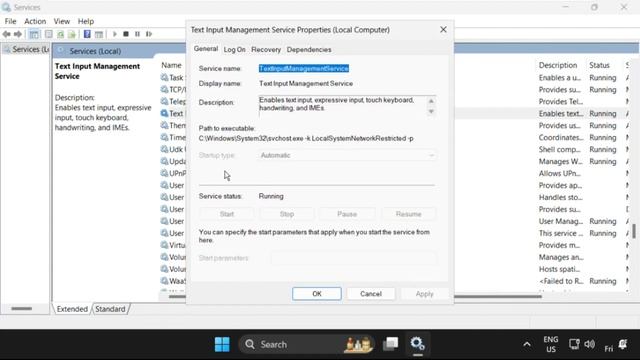Open the Recovery tab
The image size is (640, 360).
coord(266,49)
